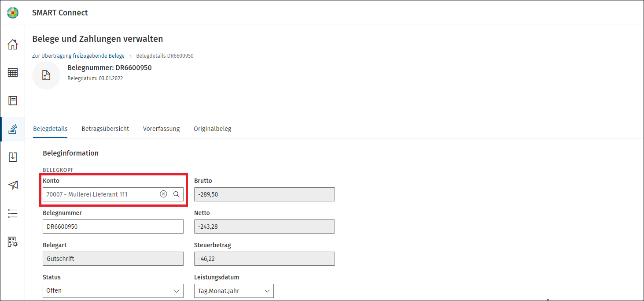Click the 'Belege und Zahlungen verwalten' heading
This screenshot has height=301, width=644.
(98, 39)
